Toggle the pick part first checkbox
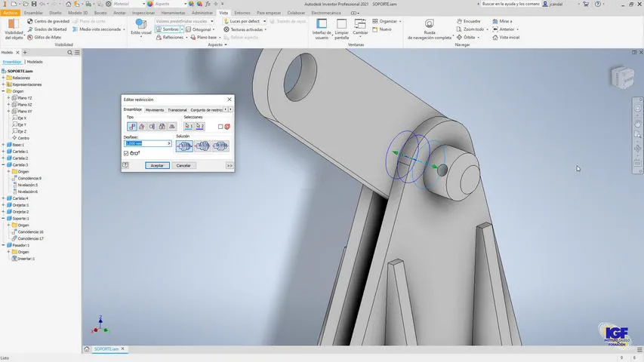 pos(220,127)
